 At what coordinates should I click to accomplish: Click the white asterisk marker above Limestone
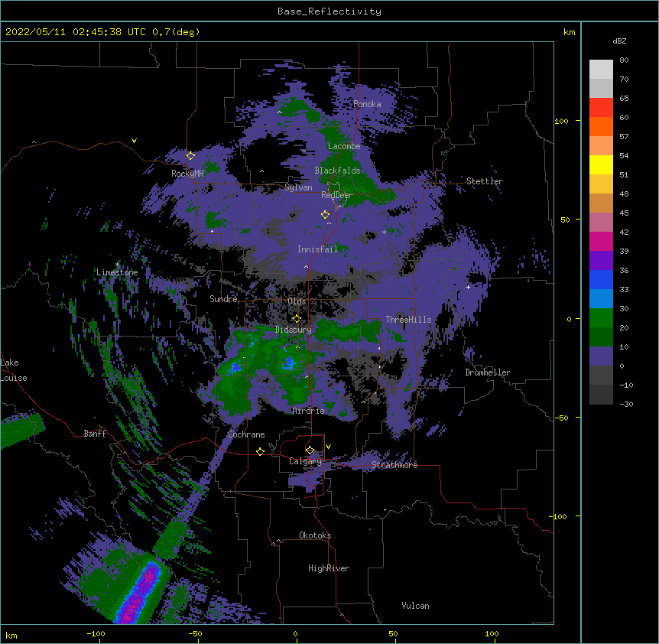click(117, 265)
